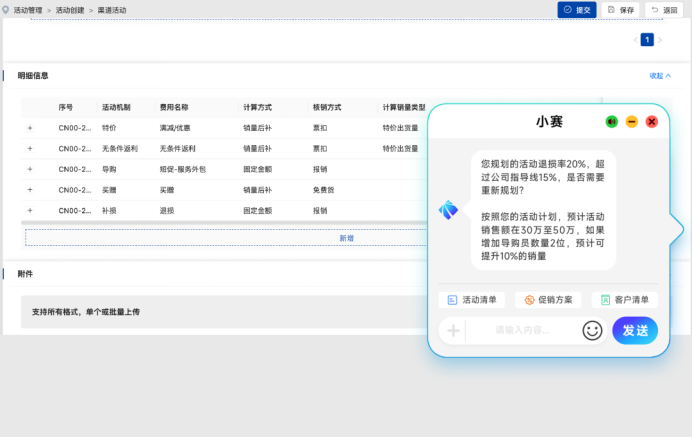Click the location pin icon in breadcrumb
Viewport: 693px width, 437px height.
pos(5,9)
